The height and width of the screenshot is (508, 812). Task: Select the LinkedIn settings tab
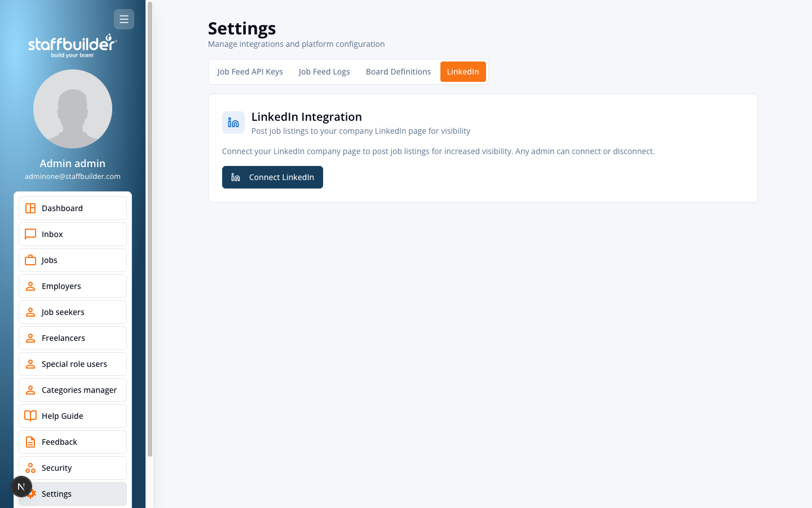[463, 72]
